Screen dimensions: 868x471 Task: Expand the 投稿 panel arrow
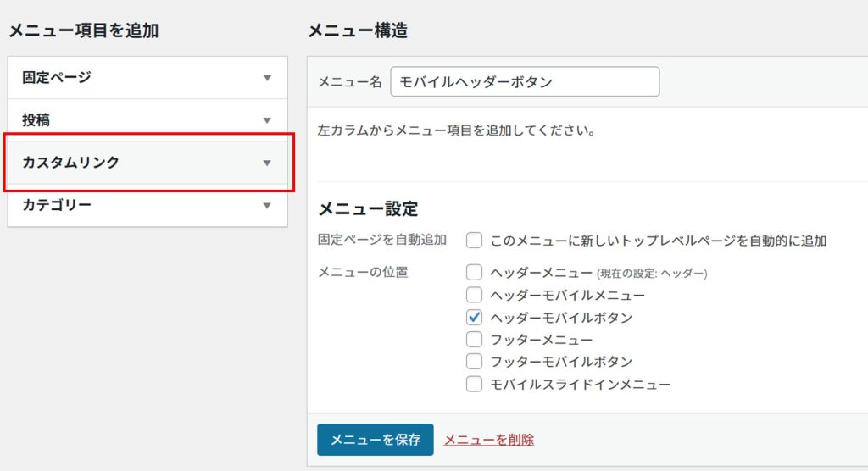click(x=267, y=120)
